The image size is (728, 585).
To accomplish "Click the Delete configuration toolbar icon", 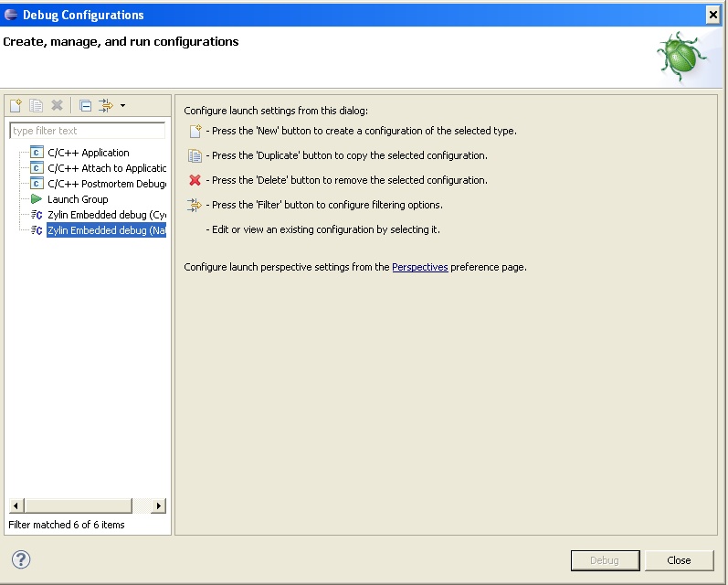I will pos(57,106).
